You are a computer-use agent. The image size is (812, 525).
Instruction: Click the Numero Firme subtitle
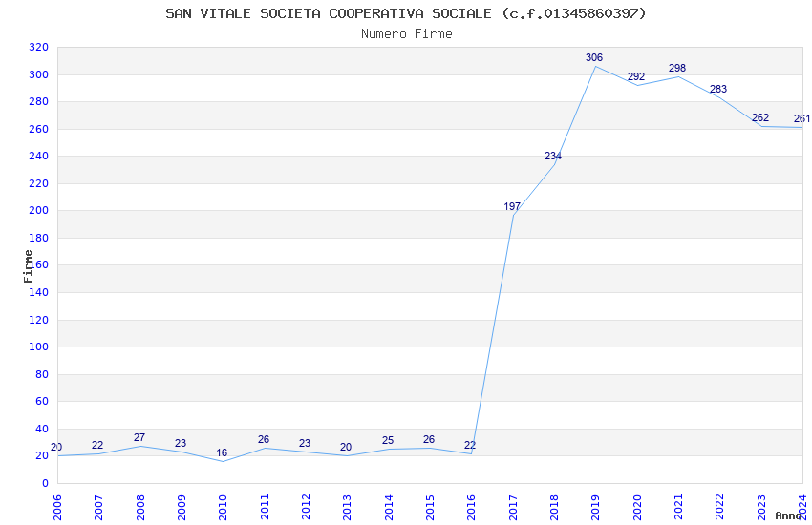(x=407, y=34)
